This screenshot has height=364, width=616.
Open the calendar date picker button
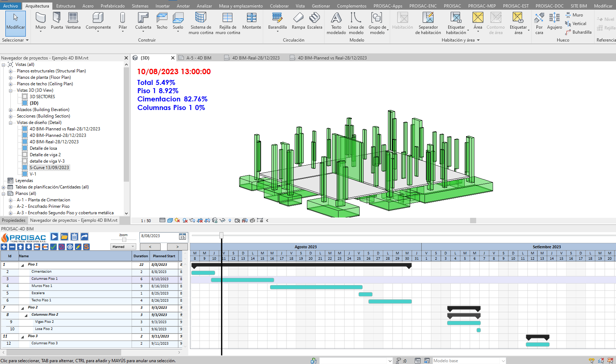tap(183, 236)
